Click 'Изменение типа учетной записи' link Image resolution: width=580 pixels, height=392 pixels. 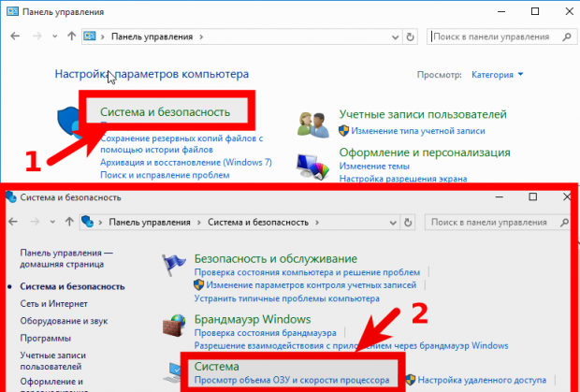(418, 131)
